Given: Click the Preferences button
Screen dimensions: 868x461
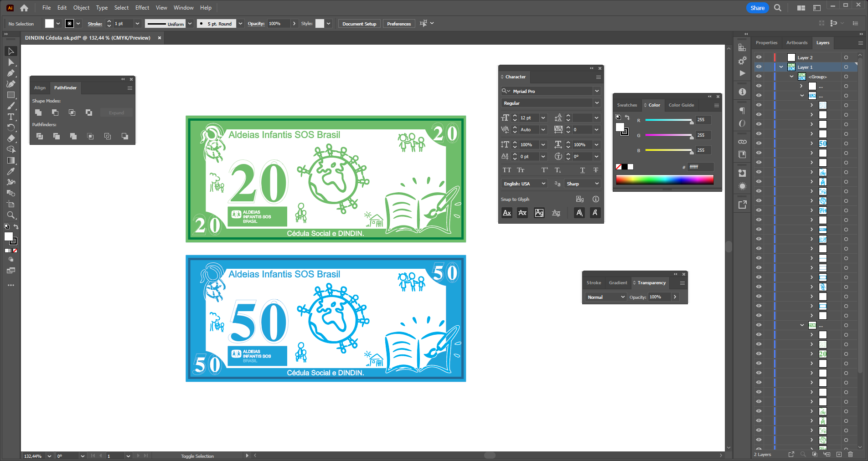Looking at the screenshot, I should click(399, 24).
